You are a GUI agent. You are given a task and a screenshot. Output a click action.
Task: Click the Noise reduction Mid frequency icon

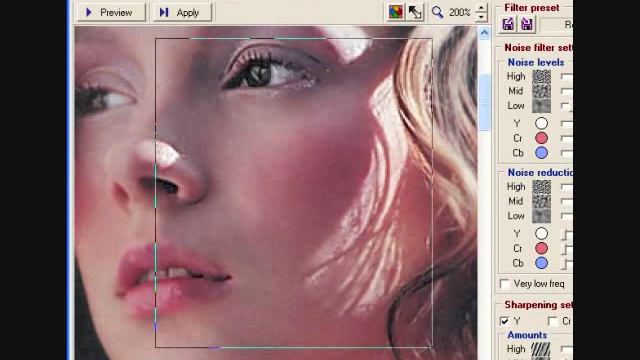pos(541,201)
